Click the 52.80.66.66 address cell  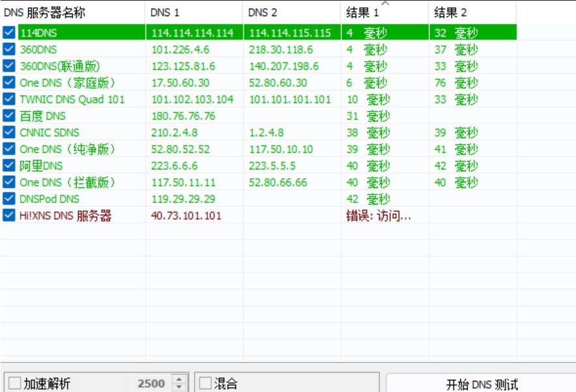pos(292,182)
